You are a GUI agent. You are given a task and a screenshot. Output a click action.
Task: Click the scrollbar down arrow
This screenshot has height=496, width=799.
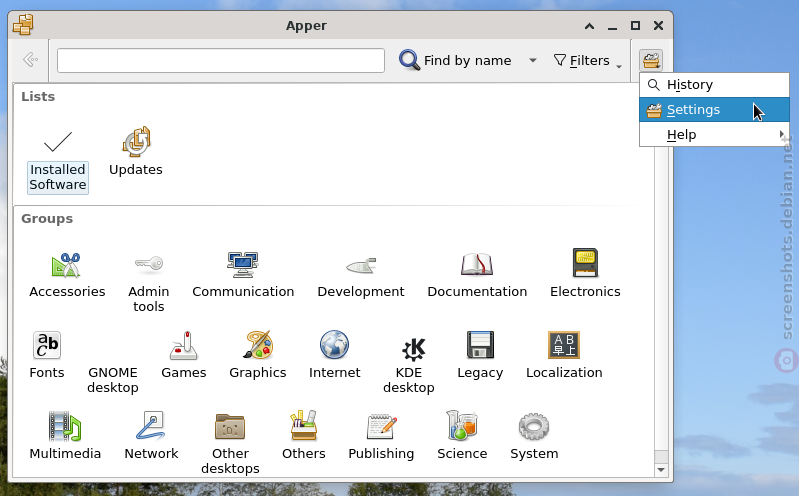[x=661, y=470]
